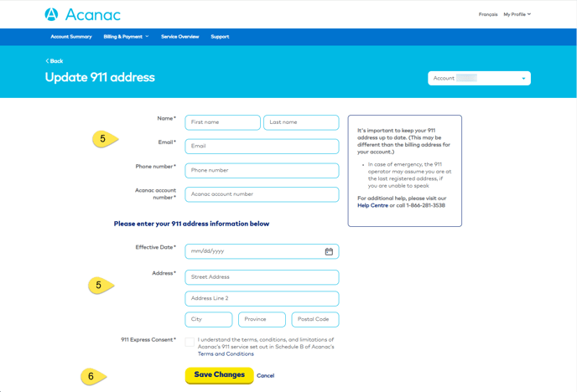
Task: Expand the My Profile menu
Action: (517, 14)
